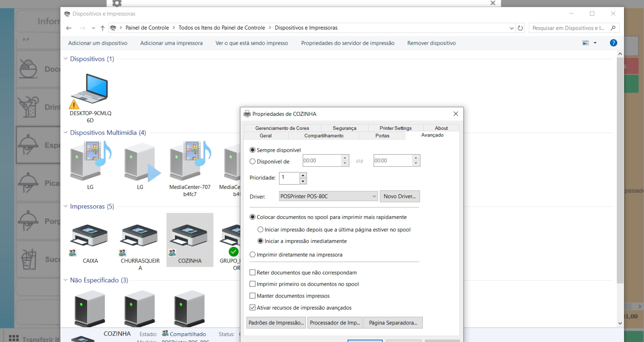Select 'Imprimir diretamente na impressora' option

pos(252,255)
